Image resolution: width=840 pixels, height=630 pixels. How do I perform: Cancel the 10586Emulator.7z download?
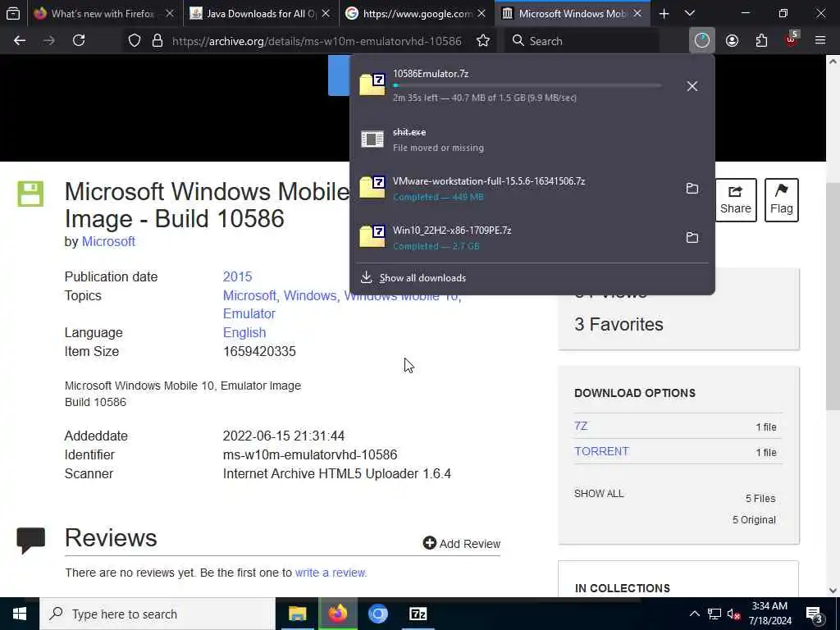(692, 85)
